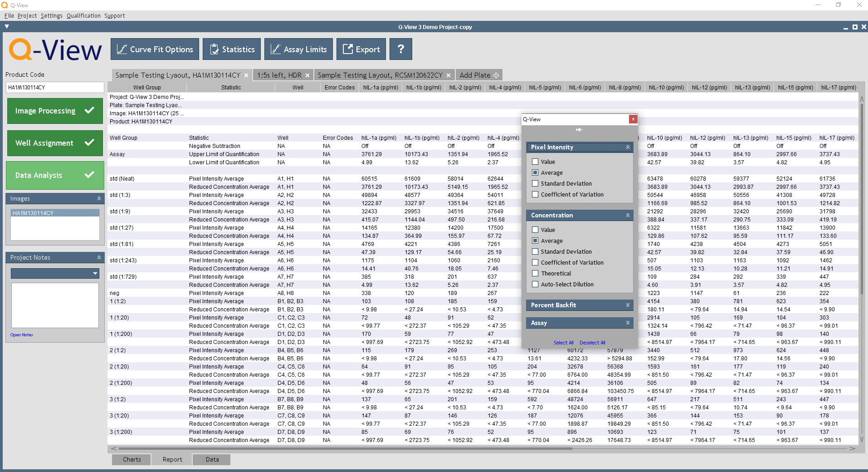
Task: Click the Deselect All link
Action: [x=592, y=343]
